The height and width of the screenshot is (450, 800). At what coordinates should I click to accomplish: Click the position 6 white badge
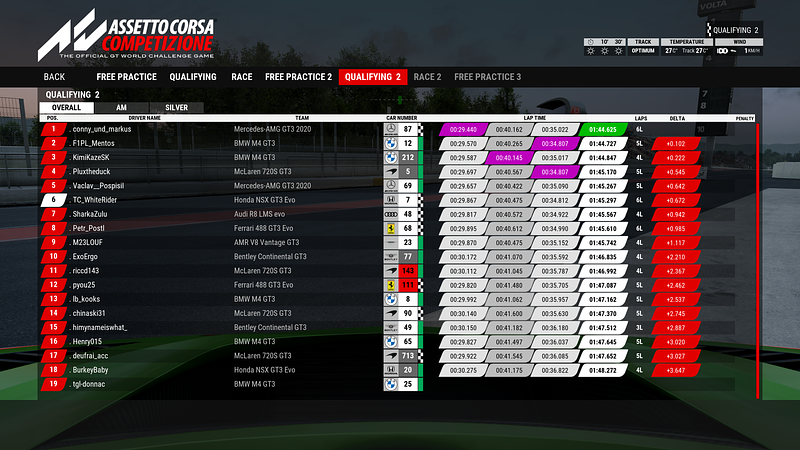click(x=54, y=200)
